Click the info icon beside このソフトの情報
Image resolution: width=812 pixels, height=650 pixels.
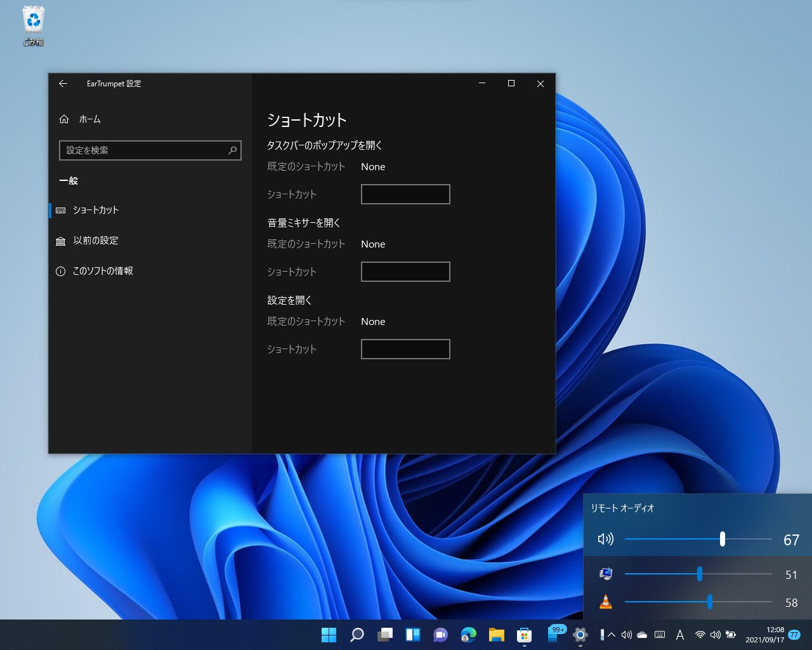[60, 270]
